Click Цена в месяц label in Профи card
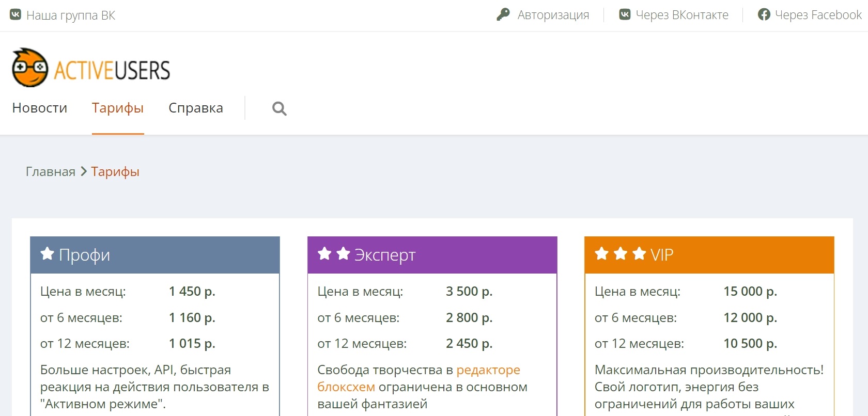The image size is (868, 416). pos(83,292)
